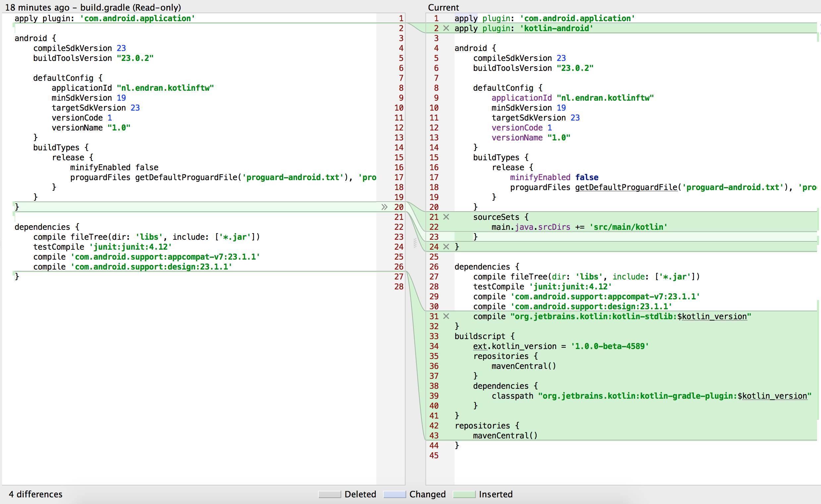Click the 'Current' pane title
The image size is (821, 504).
[x=443, y=7]
